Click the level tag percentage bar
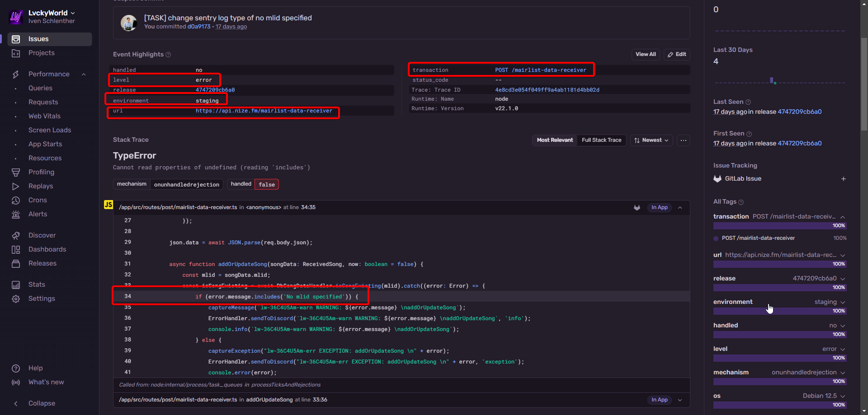 click(x=779, y=358)
